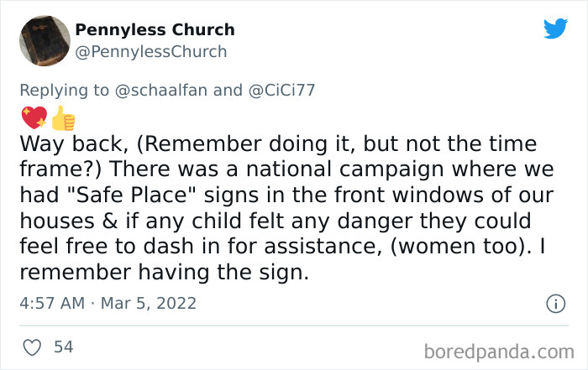Click the sparkling heart emoji
This screenshot has width=588, height=370.
click(x=33, y=118)
